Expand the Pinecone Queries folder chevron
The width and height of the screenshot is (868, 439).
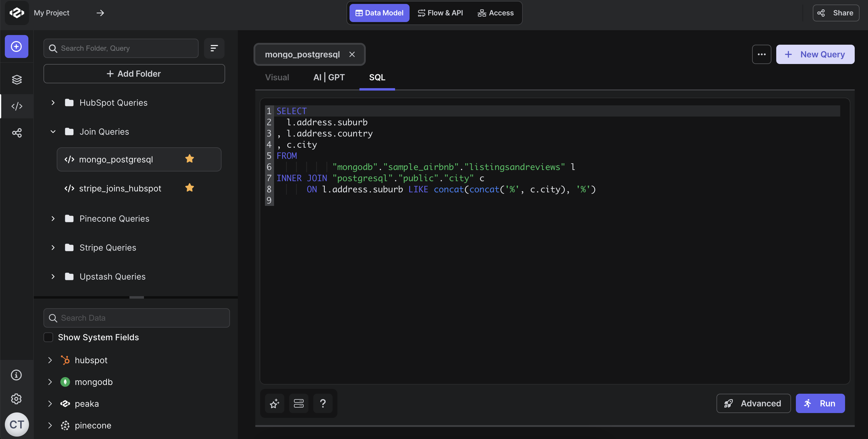[x=53, y=219]
